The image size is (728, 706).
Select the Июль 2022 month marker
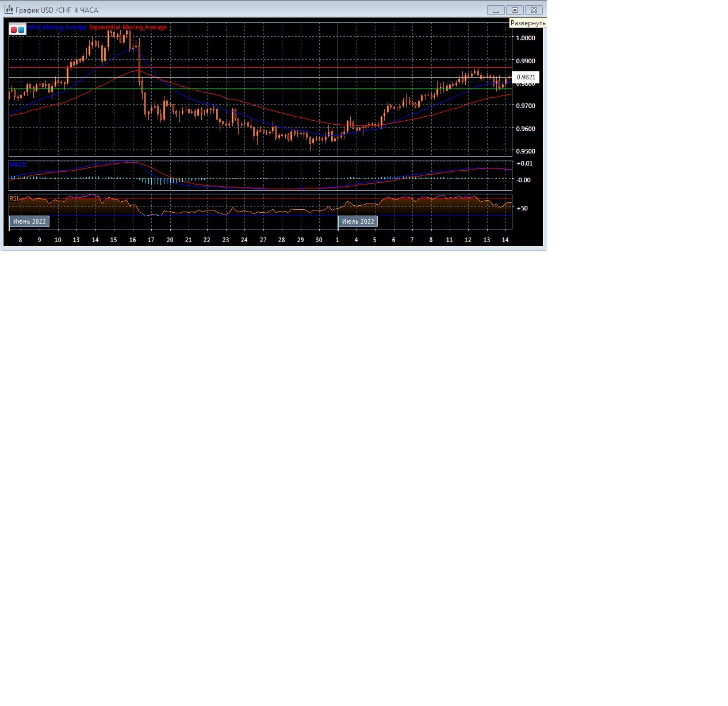pyautogui.click(x=358, y=221)
